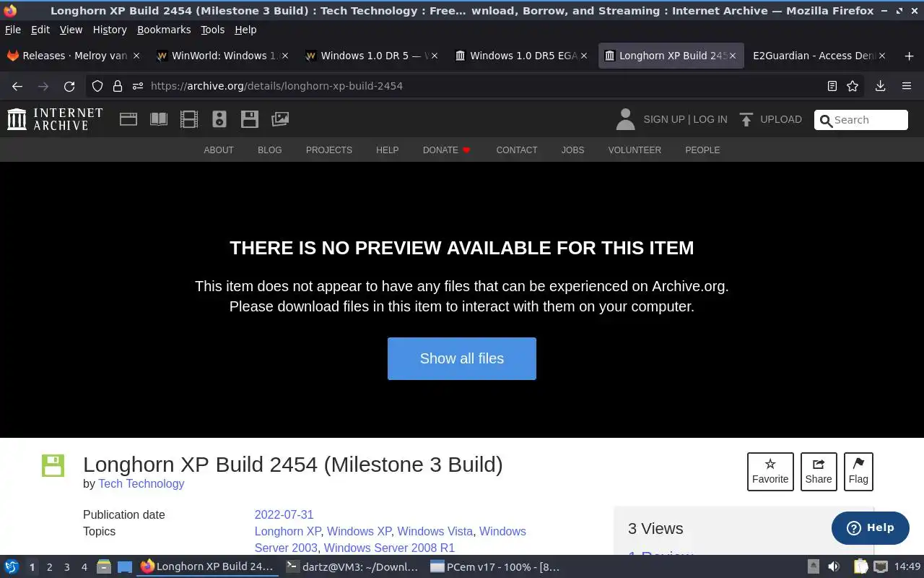Open the desktop start menu icon
This screenshot has width=924, height=578.
[12, 566]
